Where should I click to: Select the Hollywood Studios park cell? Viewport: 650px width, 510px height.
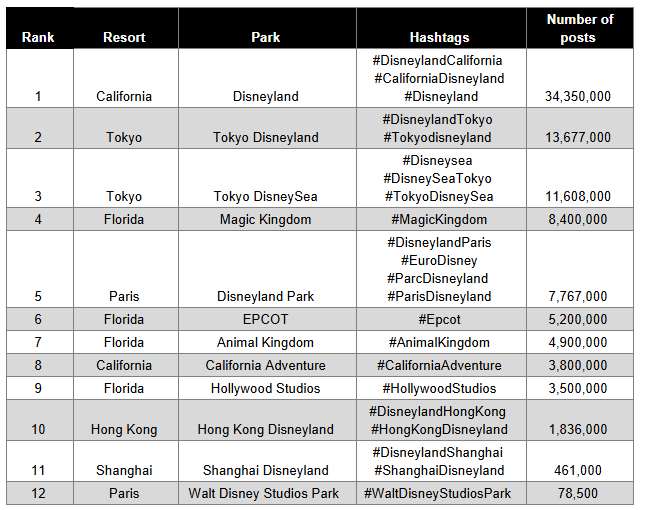click(267, 389)
